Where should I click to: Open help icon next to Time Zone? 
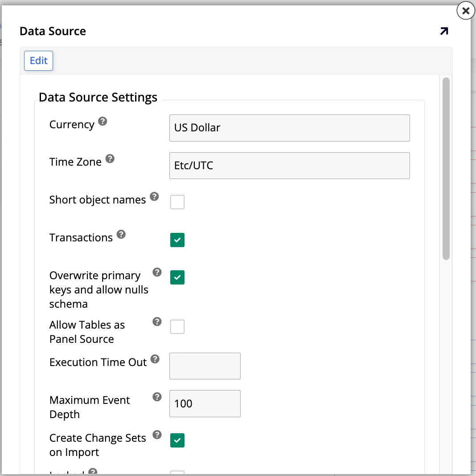pos(110,159)
